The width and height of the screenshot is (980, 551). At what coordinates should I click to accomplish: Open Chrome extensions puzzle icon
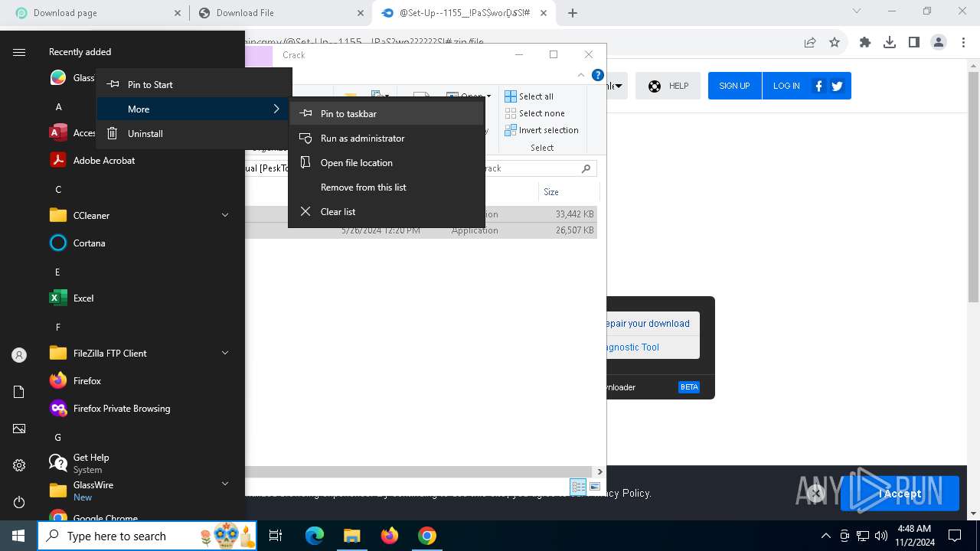865,43
